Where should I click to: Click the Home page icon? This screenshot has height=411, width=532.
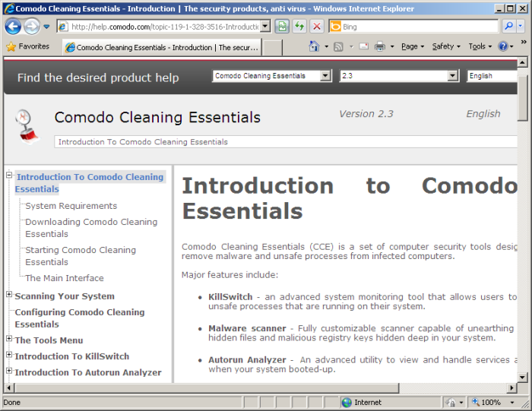point(314,46)
